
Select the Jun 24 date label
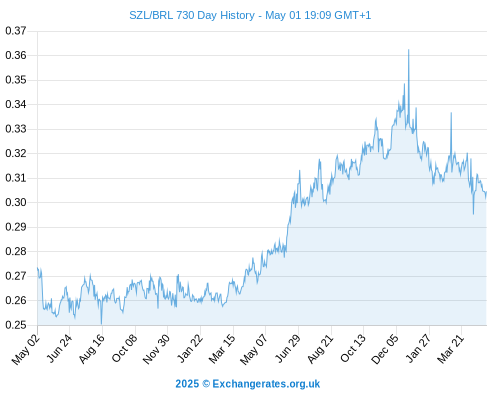point(59,349)
